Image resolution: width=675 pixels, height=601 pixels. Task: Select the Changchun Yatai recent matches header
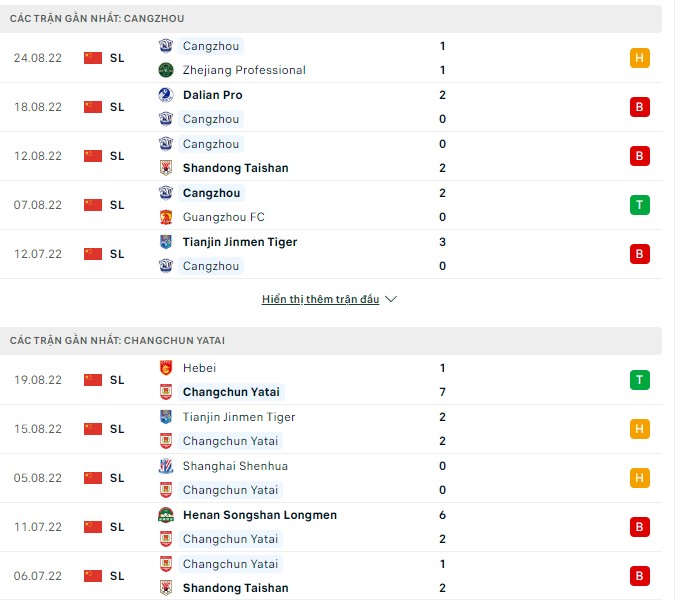(x=117, y=341)
